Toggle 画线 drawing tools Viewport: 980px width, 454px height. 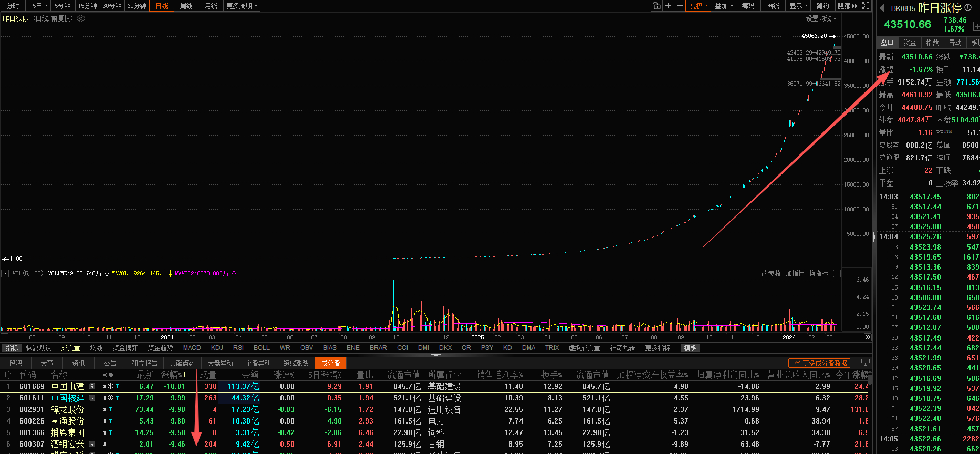click(773, 6)
